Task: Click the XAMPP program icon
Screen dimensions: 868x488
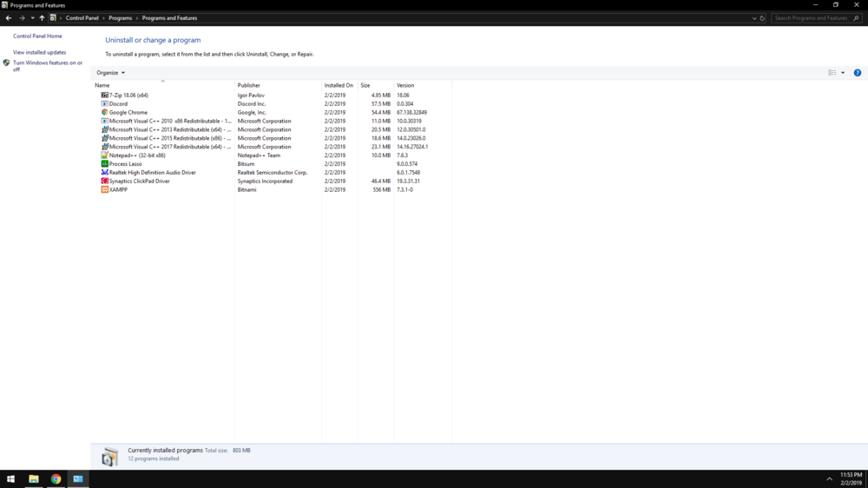Action: pos(105,189)
